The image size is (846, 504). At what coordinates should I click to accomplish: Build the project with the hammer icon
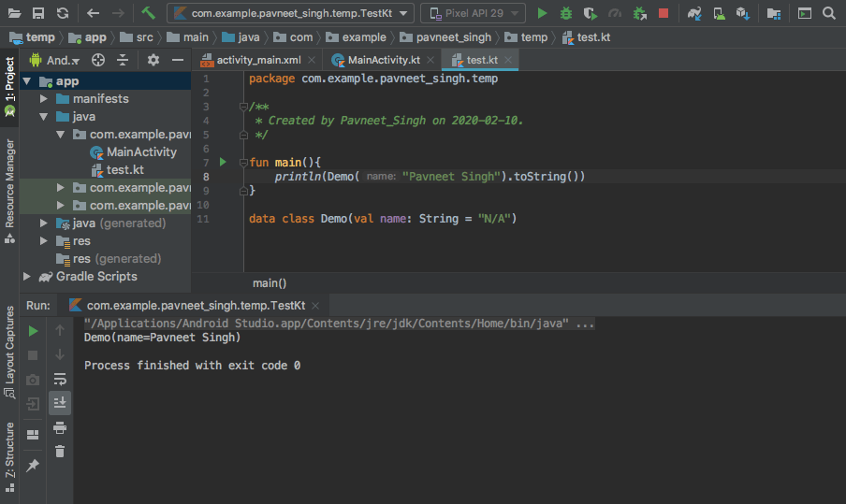click(148, 12)
